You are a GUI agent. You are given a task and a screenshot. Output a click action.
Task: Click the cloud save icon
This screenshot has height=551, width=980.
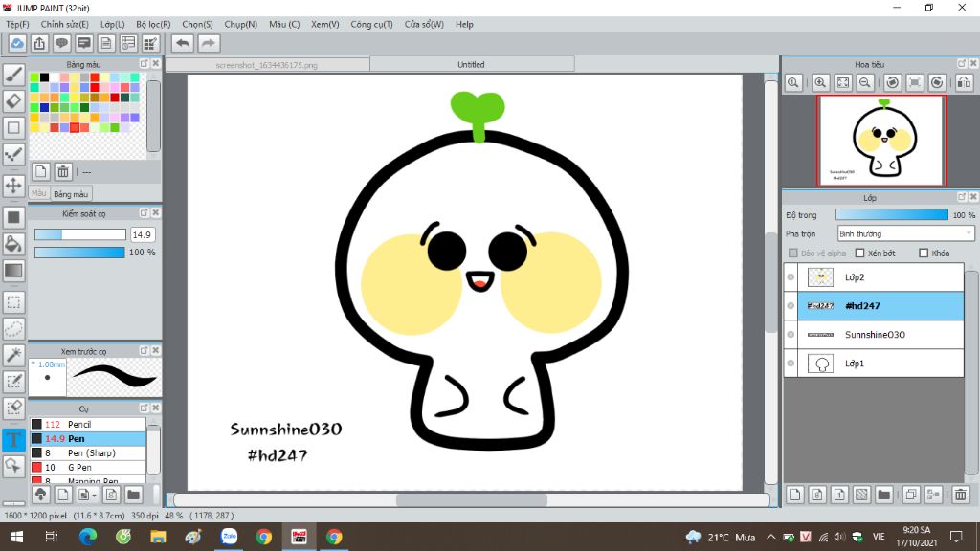tap(17, 43)
